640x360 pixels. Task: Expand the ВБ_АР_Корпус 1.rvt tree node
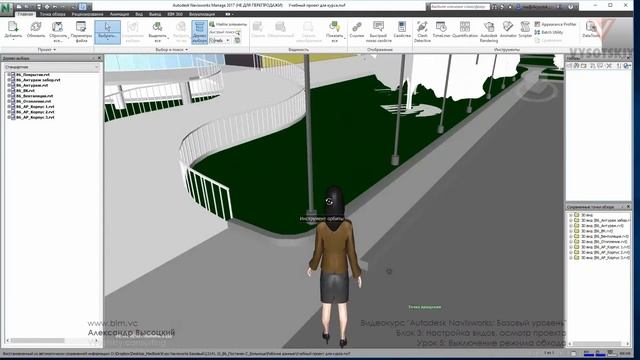coord(9,107)
